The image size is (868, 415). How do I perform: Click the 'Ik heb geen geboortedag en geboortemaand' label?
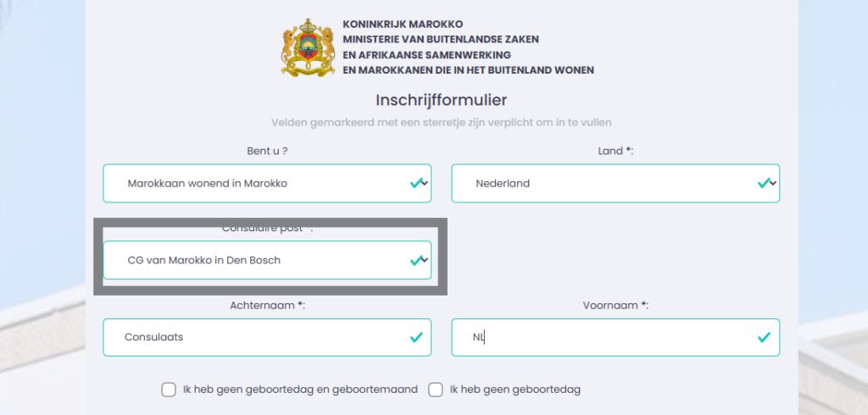point(301,390)
